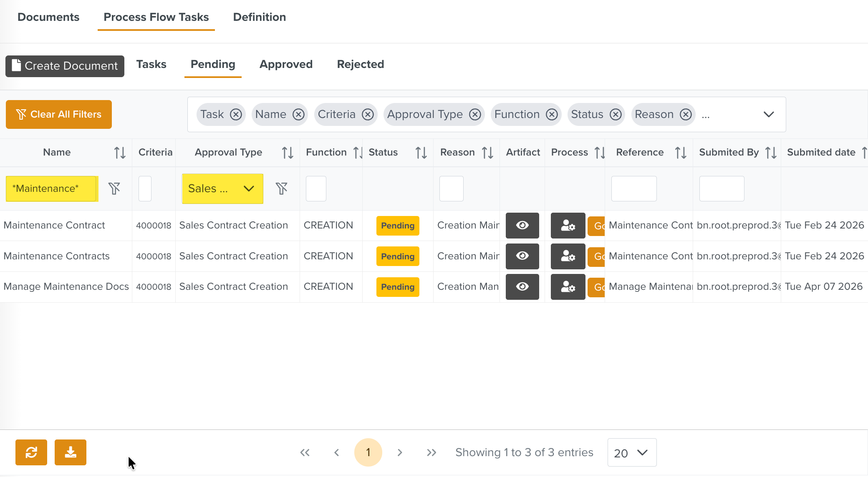
Task: View artifact eye icon for Manage Maintenance Docs
Action: click(522, 287)
